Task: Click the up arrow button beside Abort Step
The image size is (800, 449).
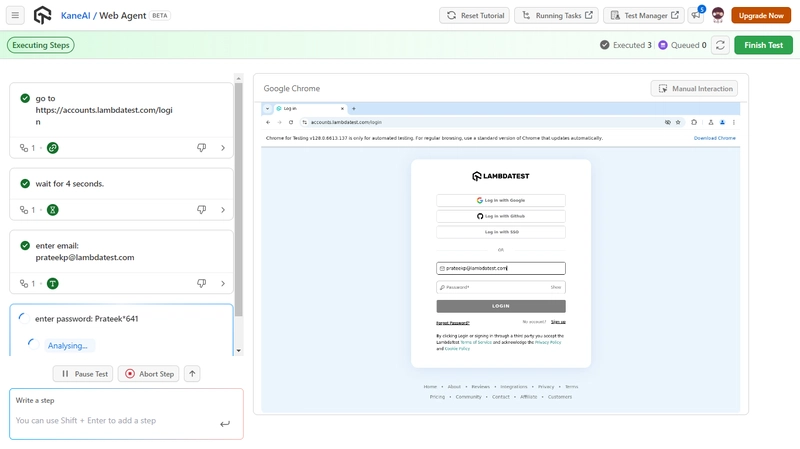Action: click(x=192, y=374)
